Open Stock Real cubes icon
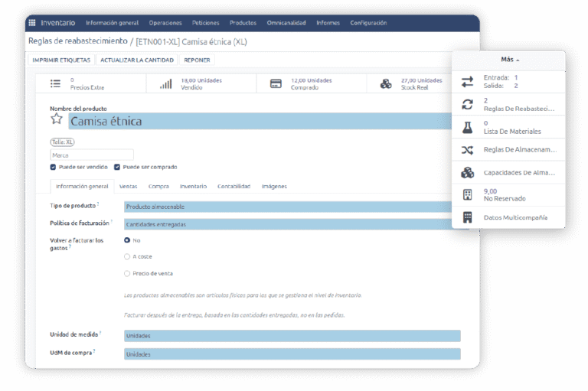Viewport: 588px width, 391px height. coord(386,83)
